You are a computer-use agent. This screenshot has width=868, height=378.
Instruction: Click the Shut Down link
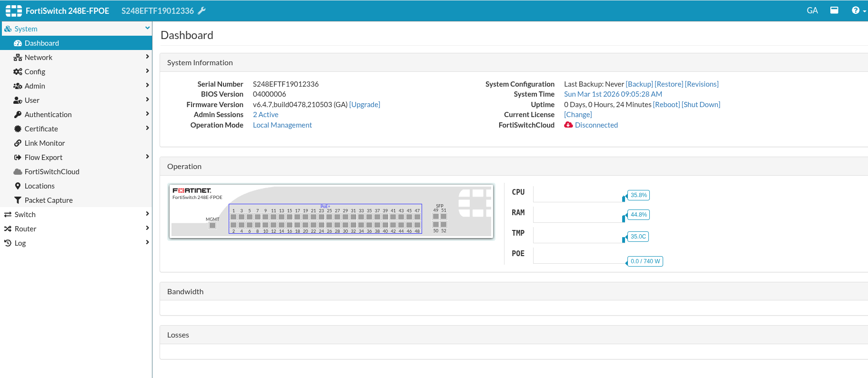point(701,105)
